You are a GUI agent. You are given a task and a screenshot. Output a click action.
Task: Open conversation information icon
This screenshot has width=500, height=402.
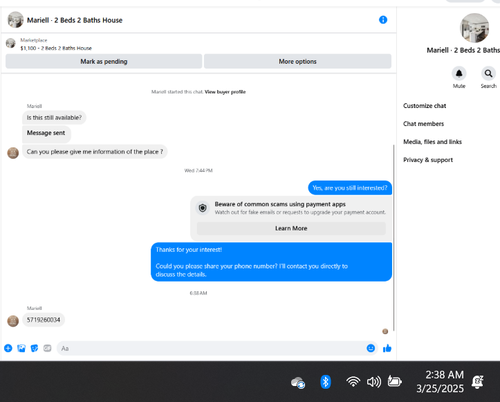pyautogui.click(x=383, y=20)
